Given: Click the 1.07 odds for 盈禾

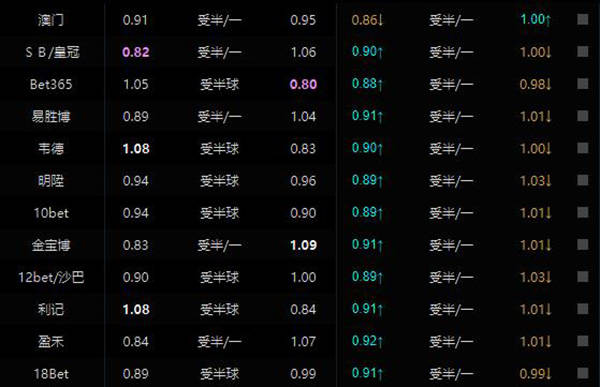Looking at the screenshot, I should pyautogui.click(x=303, y=341).
